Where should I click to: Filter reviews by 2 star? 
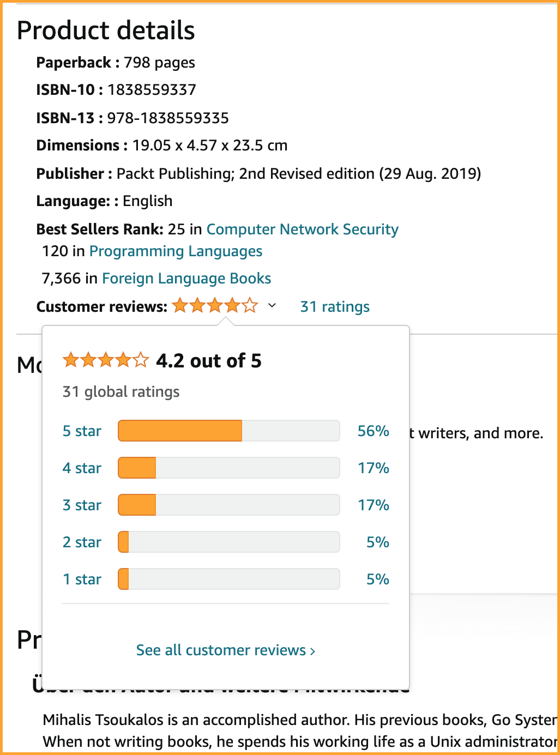pyautogui.click(x=82, y=542)
